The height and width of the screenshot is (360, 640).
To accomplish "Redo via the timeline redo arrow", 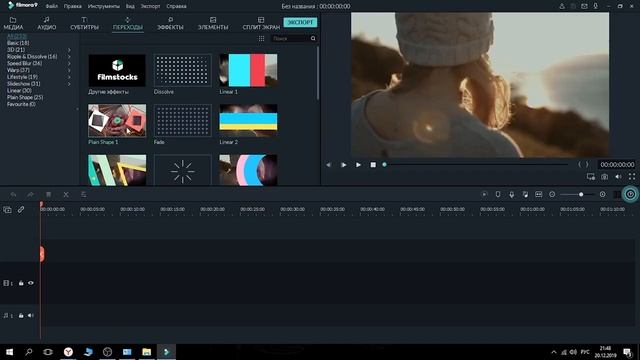I will point(31,195).
